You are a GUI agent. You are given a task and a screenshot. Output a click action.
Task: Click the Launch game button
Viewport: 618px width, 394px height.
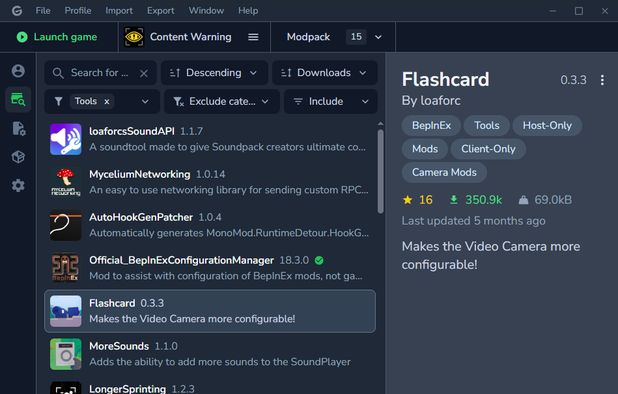pyautogui.click(x=58, y=37)
